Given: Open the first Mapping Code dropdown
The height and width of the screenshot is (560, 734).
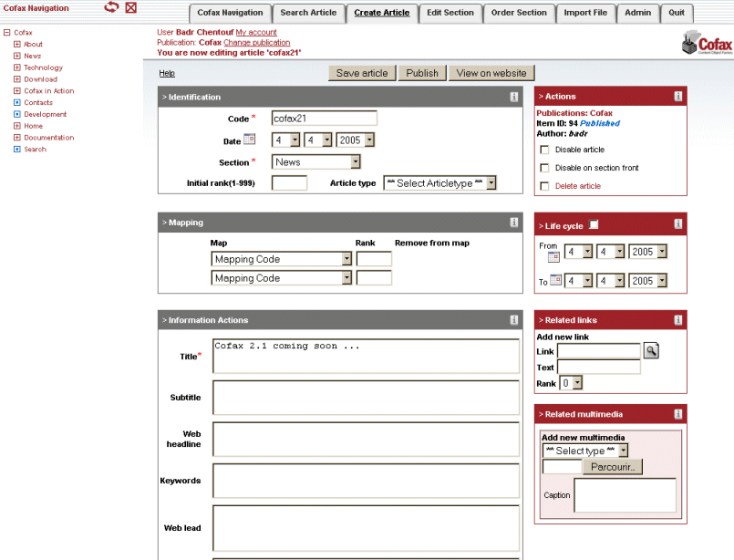Looking at the screenshot, I should coord(282,259).
